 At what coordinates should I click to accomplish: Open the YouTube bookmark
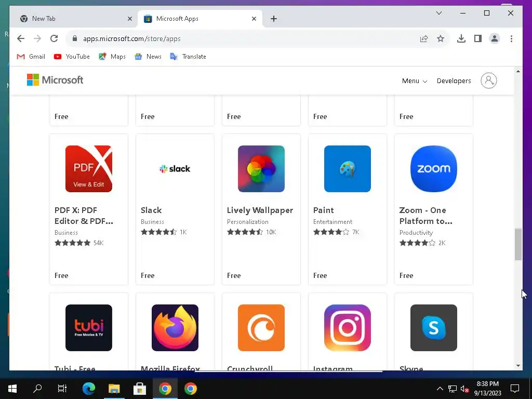(72, 57)
